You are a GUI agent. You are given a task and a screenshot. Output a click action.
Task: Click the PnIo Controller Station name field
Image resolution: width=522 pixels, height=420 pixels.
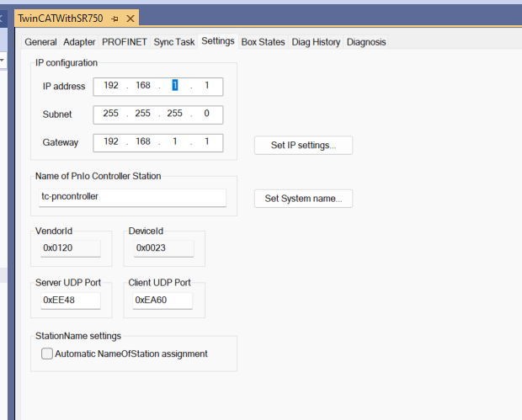pos(132,198)
